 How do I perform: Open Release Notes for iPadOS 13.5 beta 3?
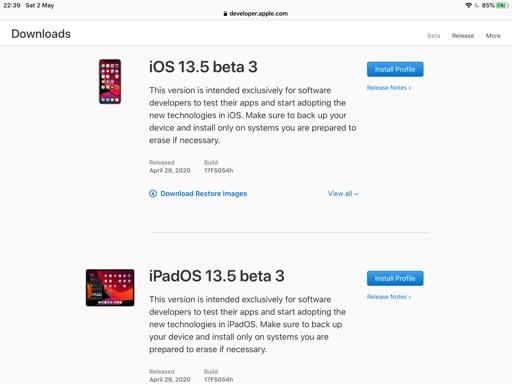[389, 297]
